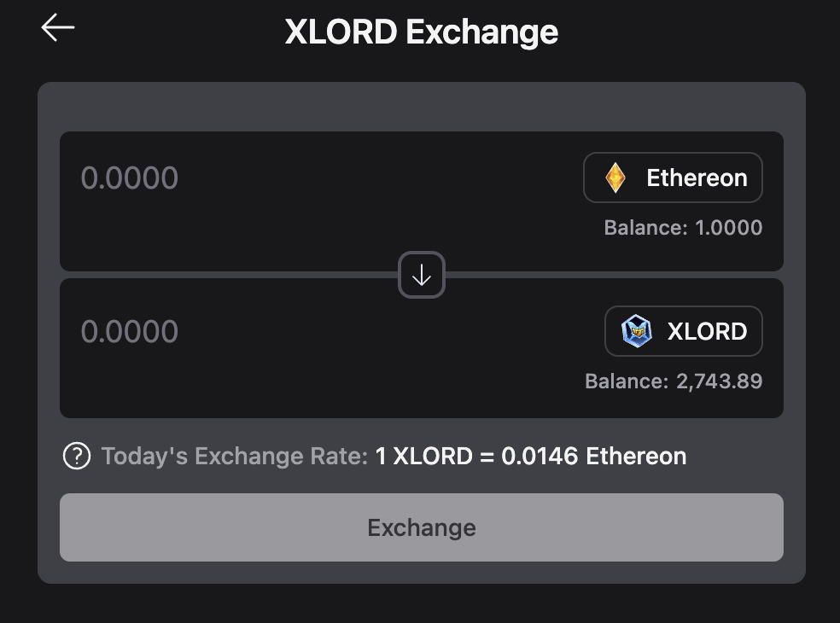The image size is (840, 623).
Task: Select the 2,743.89 XLORD balance value
Action: pyautogui.click(x=719, y=381)
